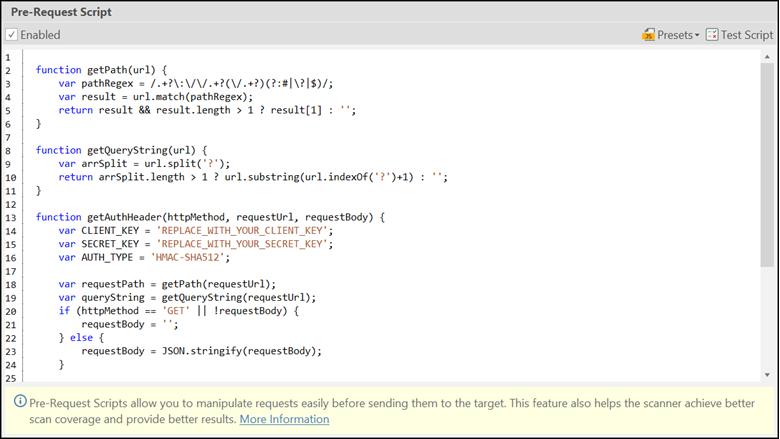Click 'function getQueryString(url) {' line
The width and height of the screenshot is (780, 439).
121,150
